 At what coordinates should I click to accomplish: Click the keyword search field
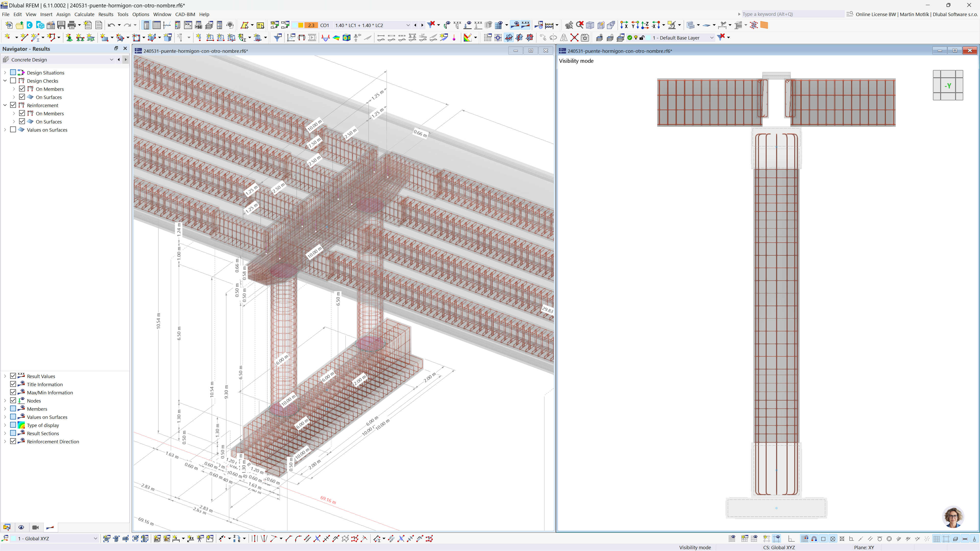point(791,14)
